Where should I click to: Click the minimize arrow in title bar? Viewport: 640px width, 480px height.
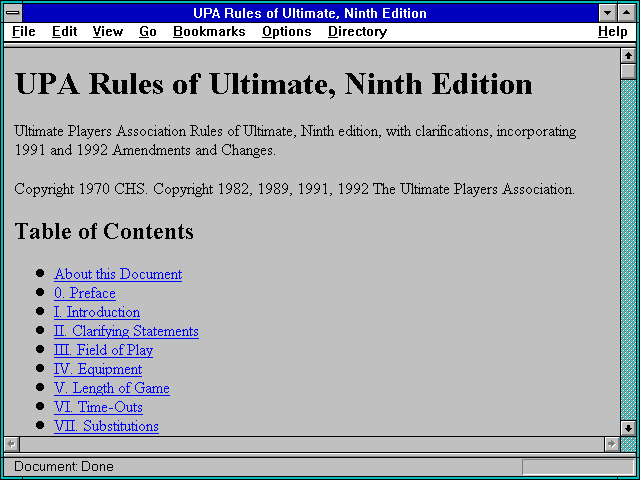(x=608, y=13)
